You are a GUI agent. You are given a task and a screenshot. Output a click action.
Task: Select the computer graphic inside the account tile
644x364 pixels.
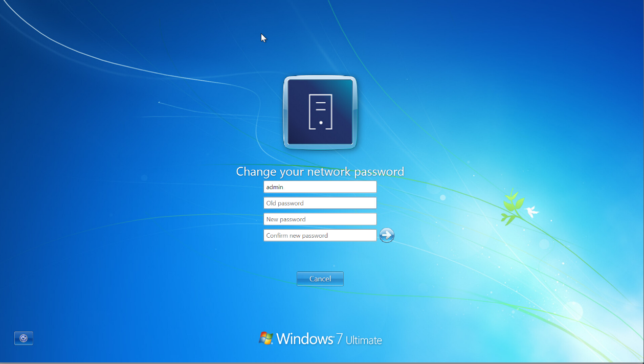(320, 112)
